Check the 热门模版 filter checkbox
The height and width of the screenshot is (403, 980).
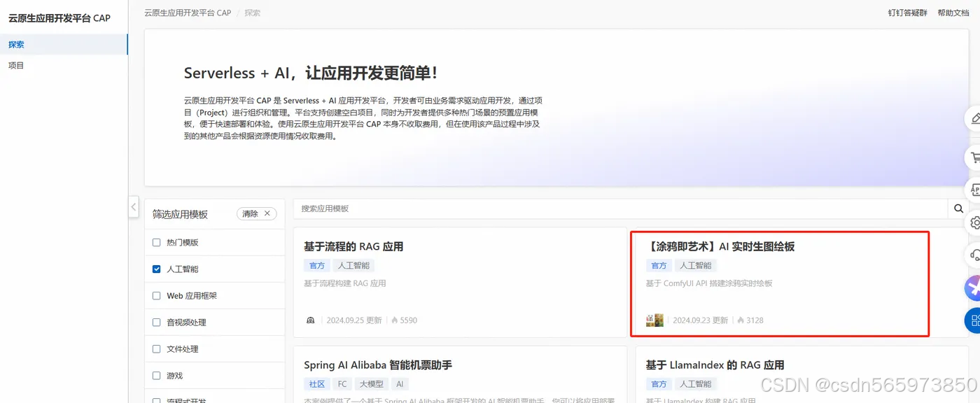click(156, 242)
